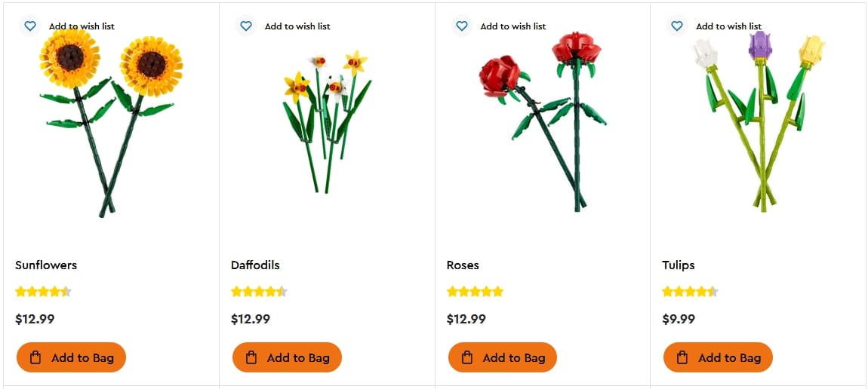Click the Sunflowers star rating

43,292
